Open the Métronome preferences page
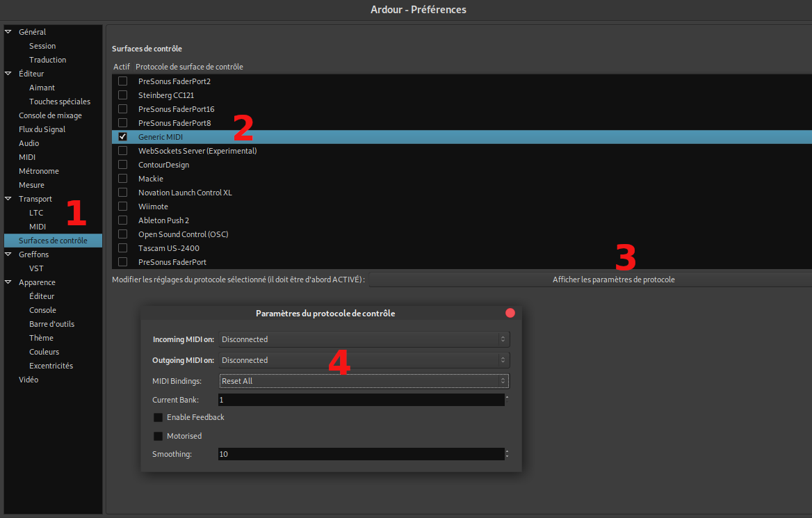 [39, 171]
